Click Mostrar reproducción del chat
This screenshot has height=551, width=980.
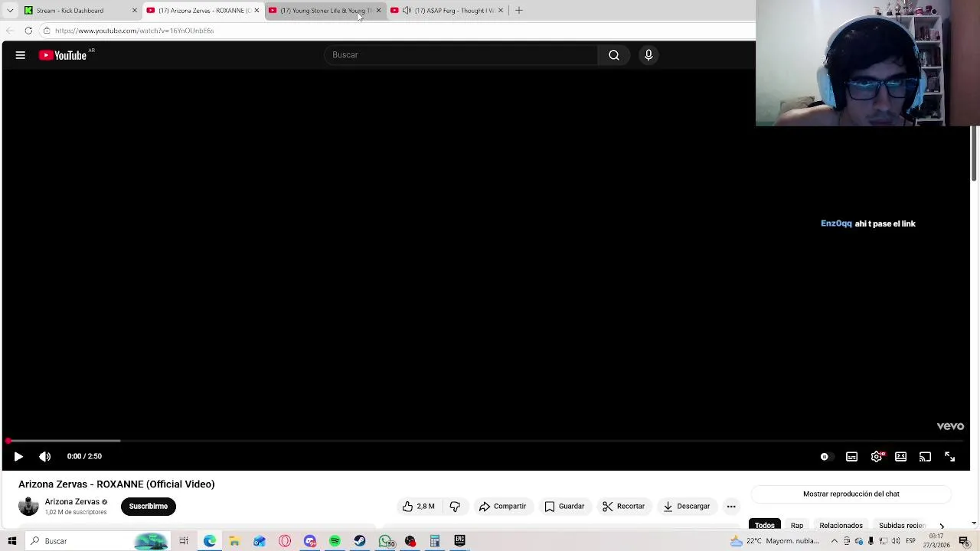(x=851, y=494)
